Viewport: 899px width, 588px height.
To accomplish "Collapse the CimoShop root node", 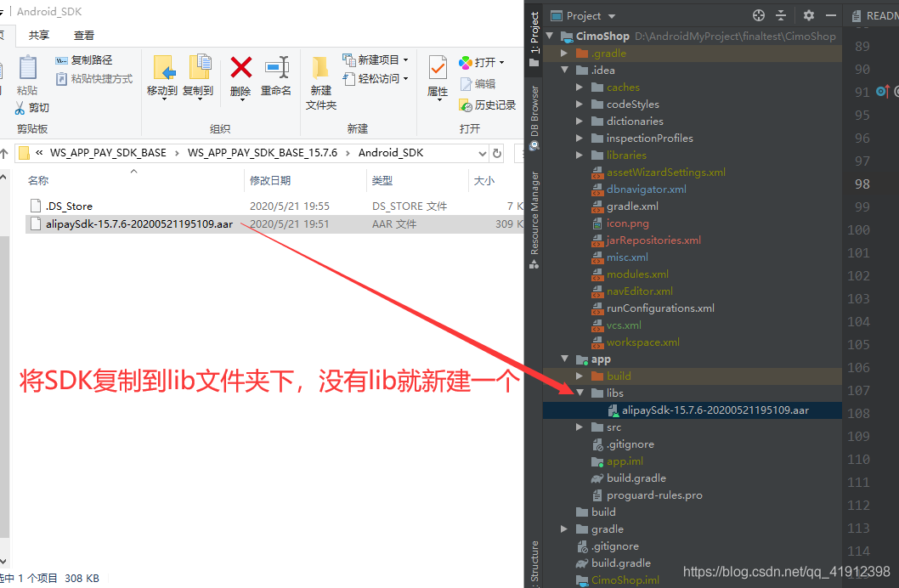I will (x=550, y=36).
